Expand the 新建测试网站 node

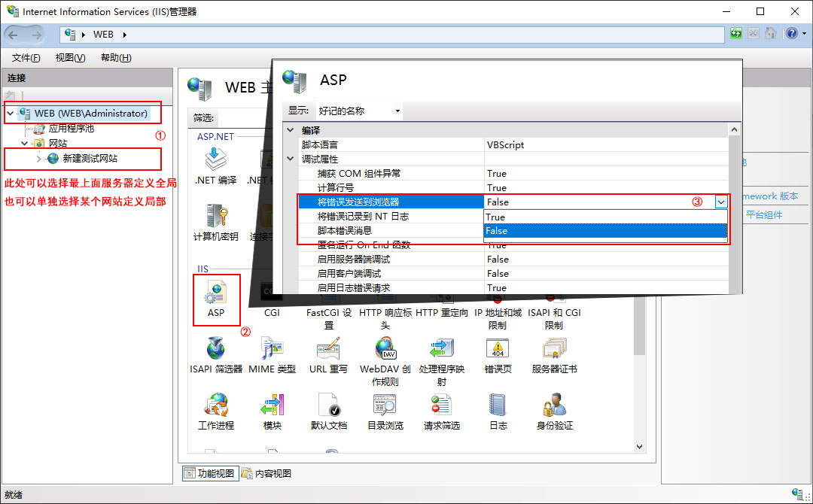pyautogui.click(x=39, y=159)
